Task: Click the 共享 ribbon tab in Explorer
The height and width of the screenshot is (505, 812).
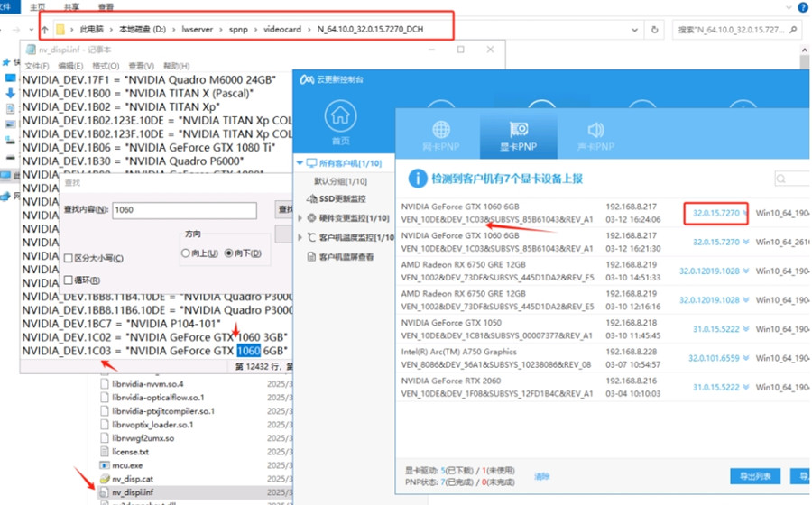Action: coord(72,6)
